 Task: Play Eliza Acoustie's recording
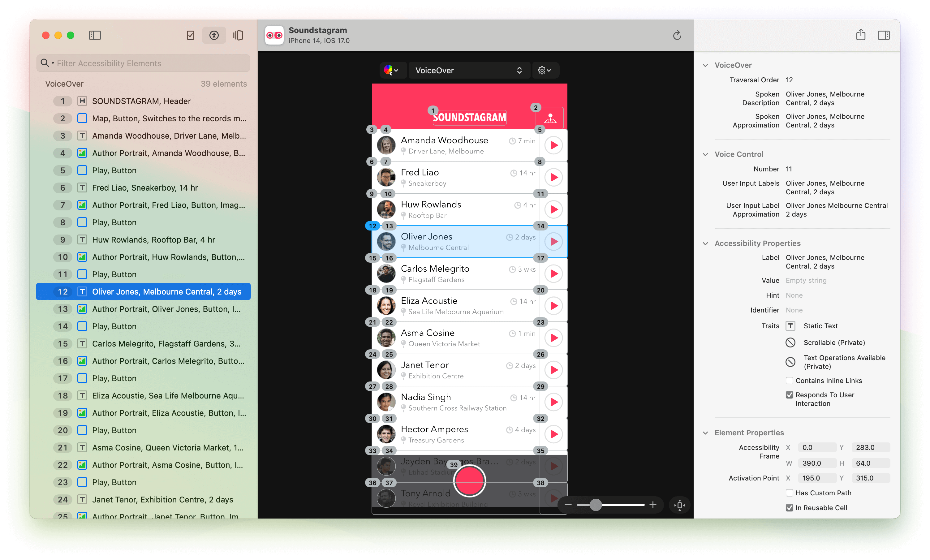click(x=554, y=306)
